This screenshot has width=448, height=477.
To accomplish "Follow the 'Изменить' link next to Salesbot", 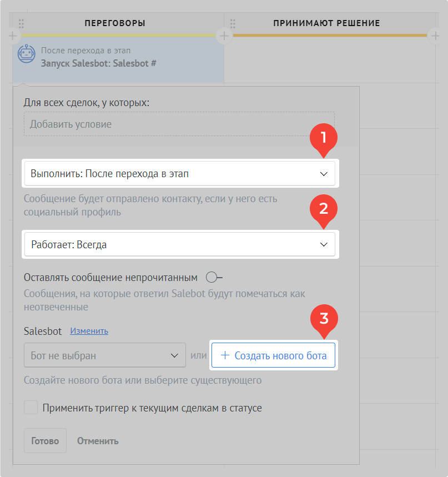I will [89, 331].
